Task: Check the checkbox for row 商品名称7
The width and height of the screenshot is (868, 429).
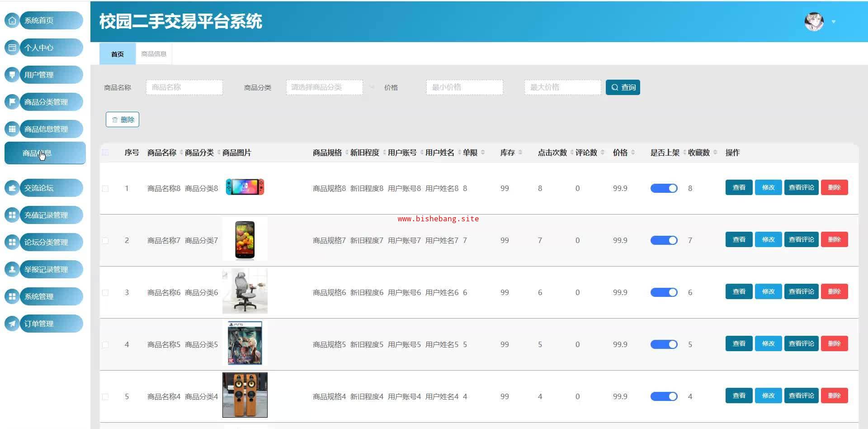Action: click(105, 240)
